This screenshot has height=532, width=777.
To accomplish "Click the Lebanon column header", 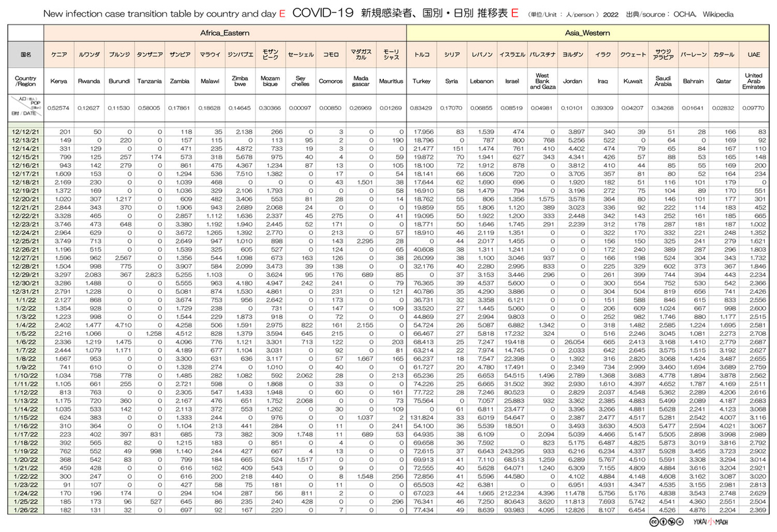I will click(x=482, y=82).
